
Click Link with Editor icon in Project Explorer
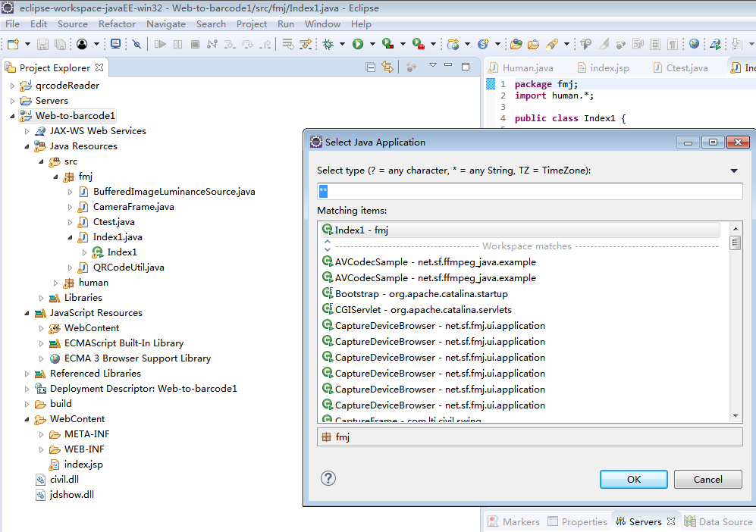[x=387, y=67]
